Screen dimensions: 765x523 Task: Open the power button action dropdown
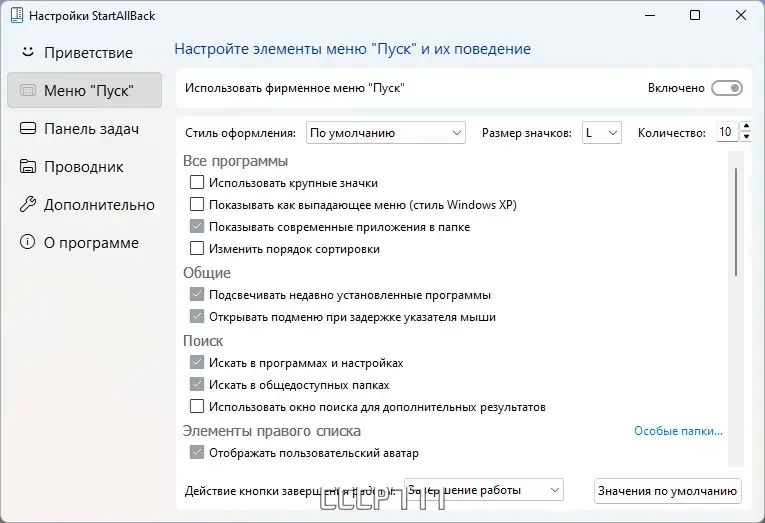pyautogui.click(x=483, y=490)
